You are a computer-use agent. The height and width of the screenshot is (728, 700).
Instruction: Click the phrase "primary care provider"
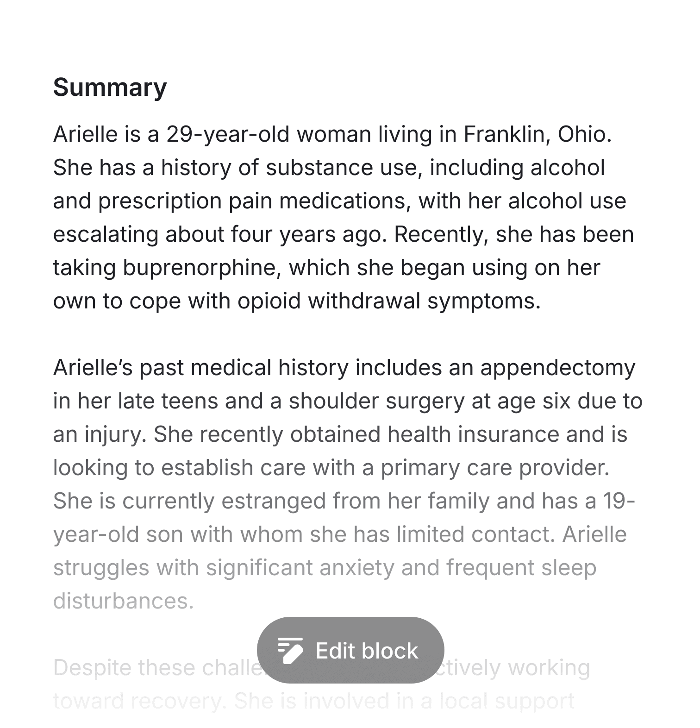(494, 468)
